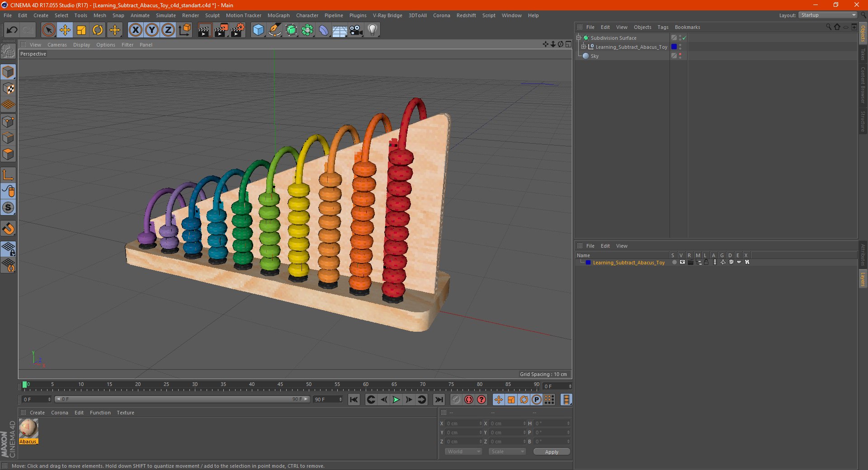Open the Render menu

[190, 15]
